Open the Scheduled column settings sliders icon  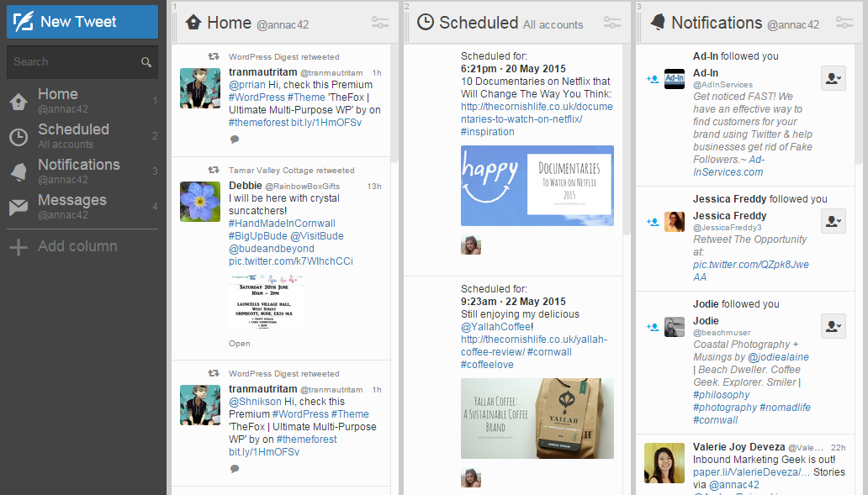[x=611, y=23]
